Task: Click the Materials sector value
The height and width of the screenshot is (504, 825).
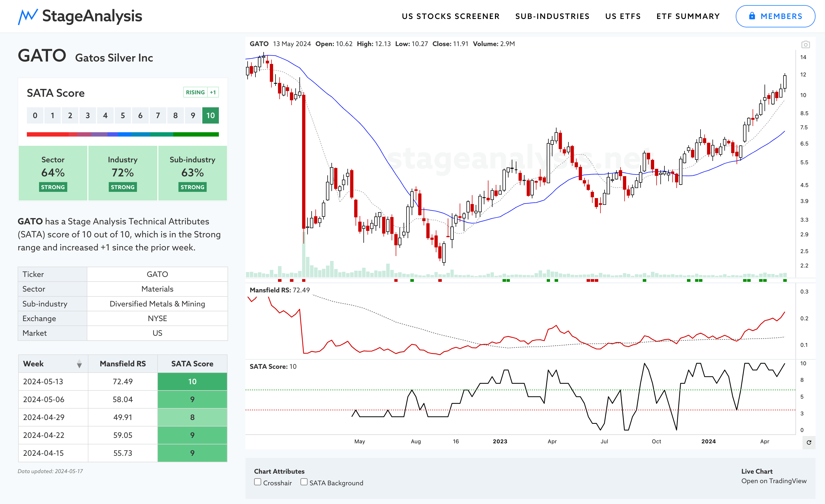Action: click(157, 289)
